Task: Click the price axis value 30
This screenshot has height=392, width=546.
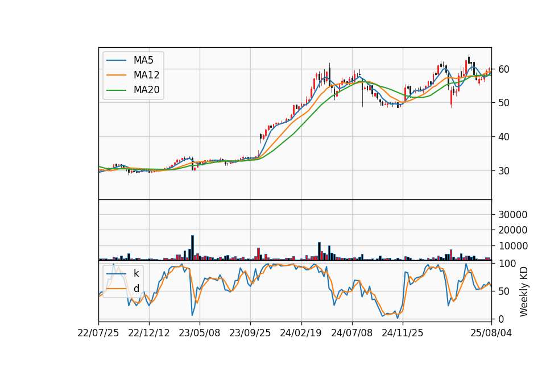Action: click(x=504, y=171)
